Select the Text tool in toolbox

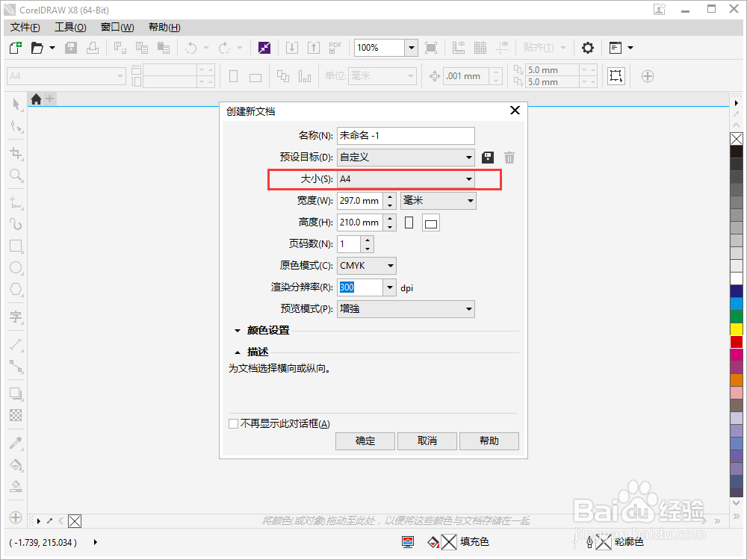pos(16,317)
